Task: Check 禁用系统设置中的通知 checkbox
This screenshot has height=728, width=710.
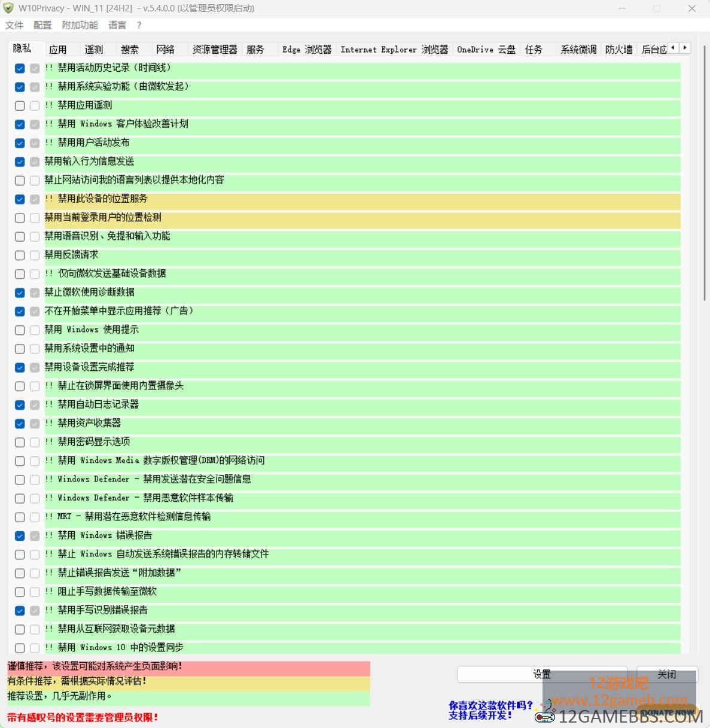Action: click(x=20, y=349)
